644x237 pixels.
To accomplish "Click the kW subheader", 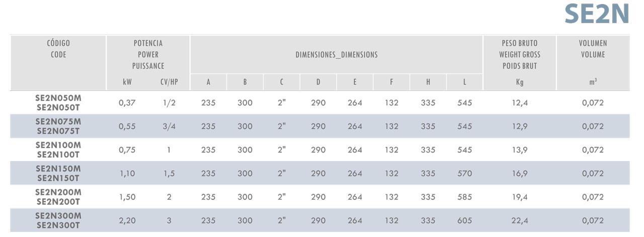I will [x=127, y=81].
